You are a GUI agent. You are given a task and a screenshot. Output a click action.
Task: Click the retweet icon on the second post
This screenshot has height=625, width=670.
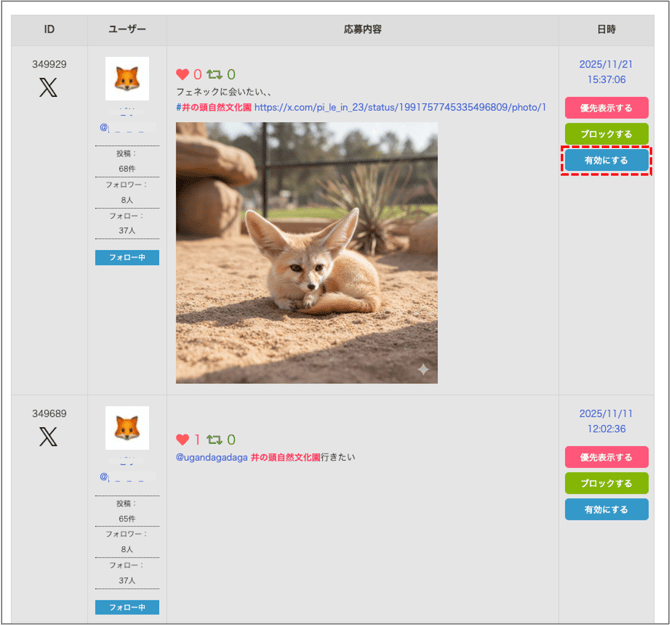point(214,440)
